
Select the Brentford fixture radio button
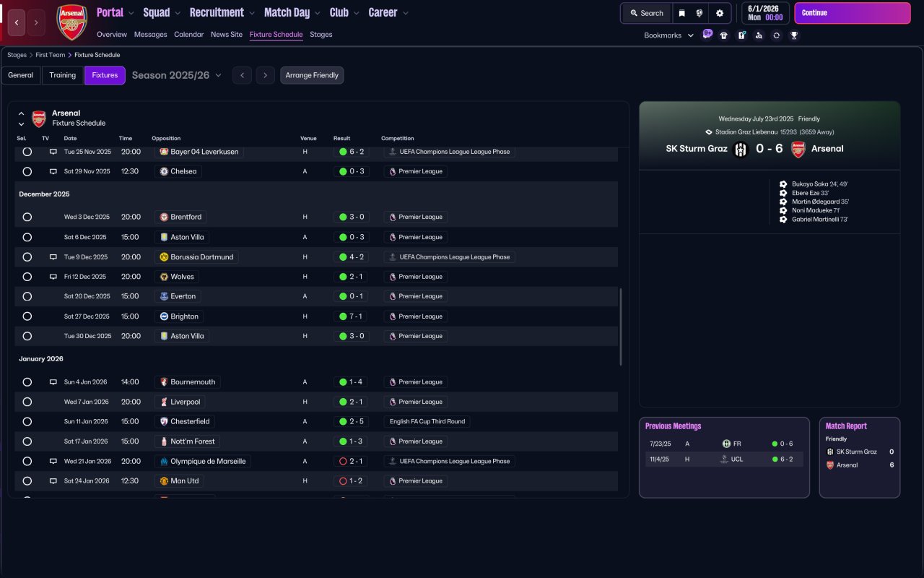(27, 217)
